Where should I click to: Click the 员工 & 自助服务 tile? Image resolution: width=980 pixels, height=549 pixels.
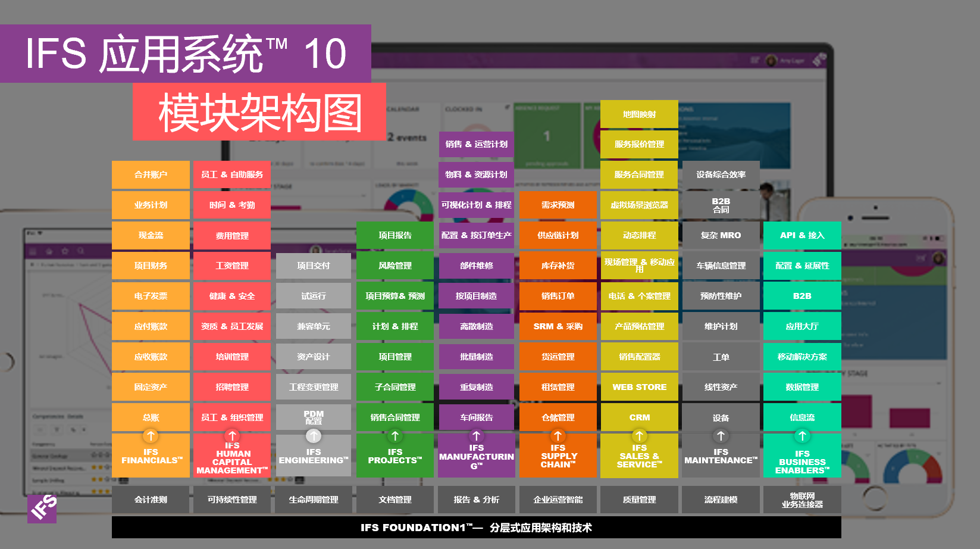point(232,174)
